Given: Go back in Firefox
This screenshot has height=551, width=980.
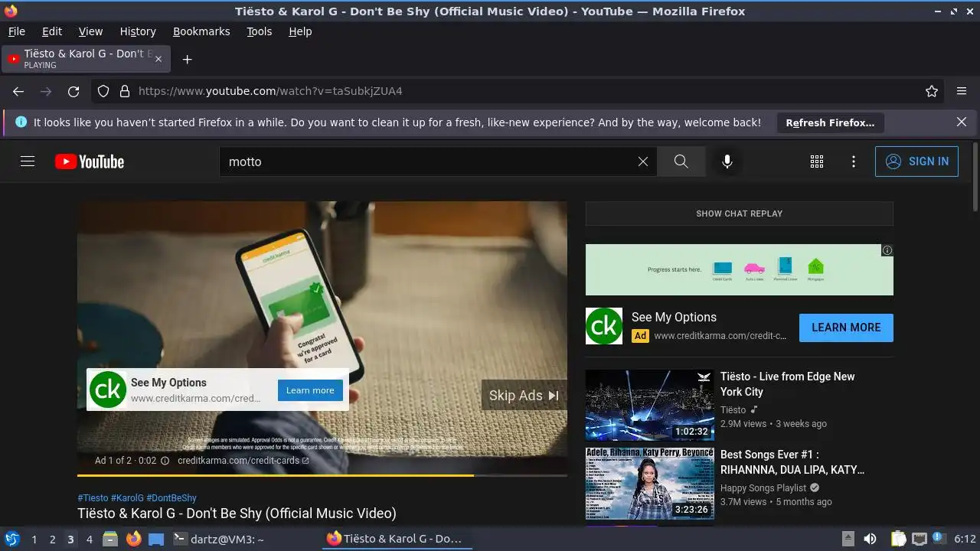Looking at the screenshot, I should [18, 91].
